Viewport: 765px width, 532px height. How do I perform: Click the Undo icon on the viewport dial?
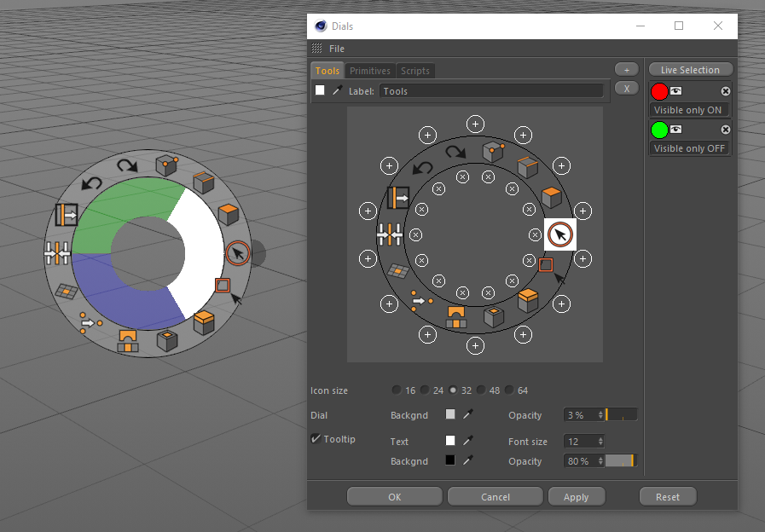[91, 182]
